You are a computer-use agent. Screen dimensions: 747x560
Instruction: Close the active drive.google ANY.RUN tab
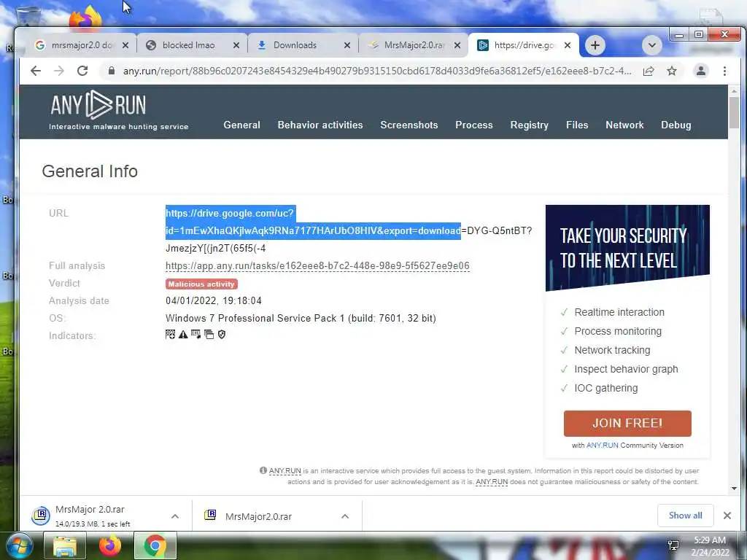(568, 45)
